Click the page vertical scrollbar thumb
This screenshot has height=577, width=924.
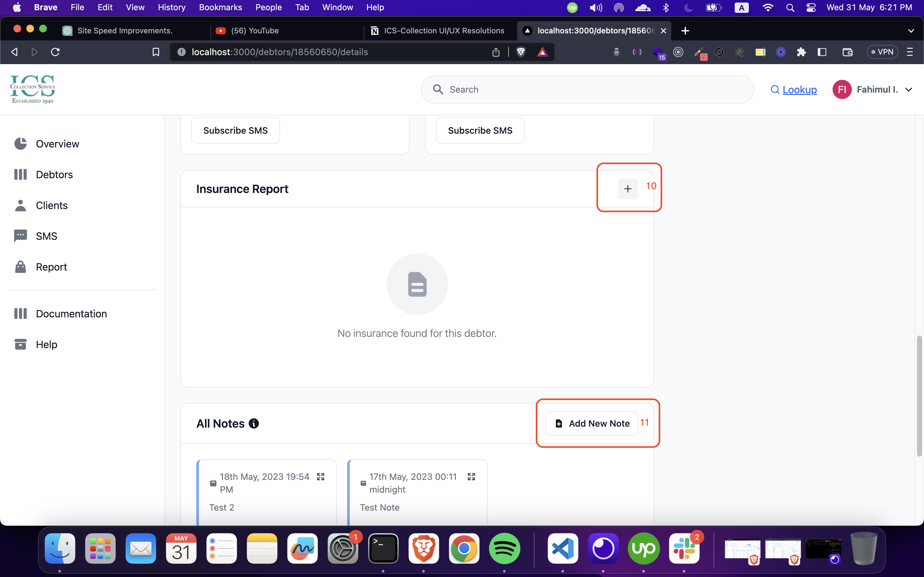(919, 395)
